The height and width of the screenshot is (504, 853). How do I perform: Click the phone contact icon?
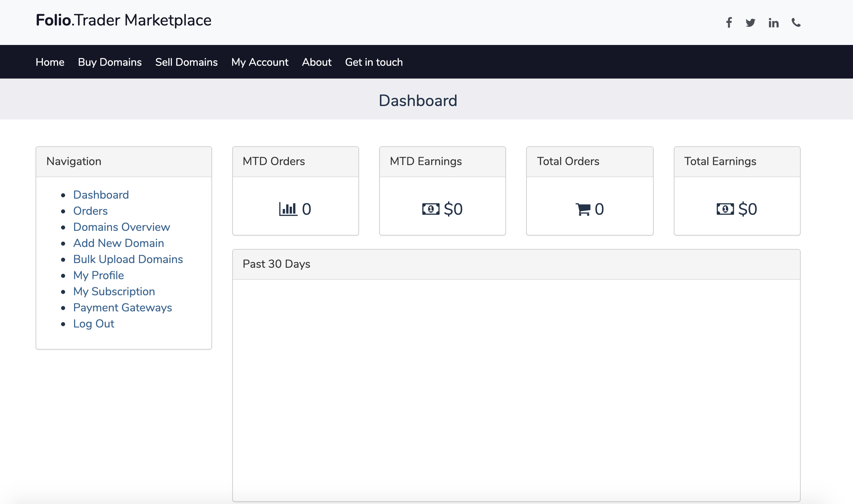[796, 22]
